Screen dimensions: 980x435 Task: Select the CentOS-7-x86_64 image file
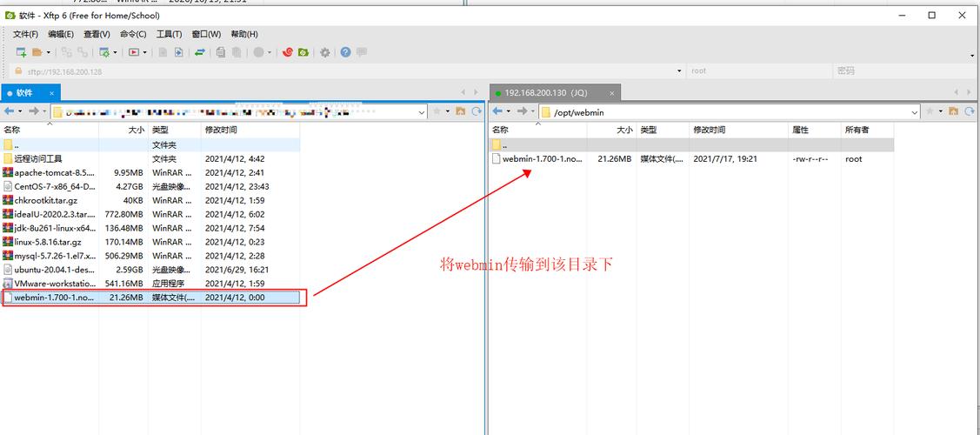tap(150, 186)
